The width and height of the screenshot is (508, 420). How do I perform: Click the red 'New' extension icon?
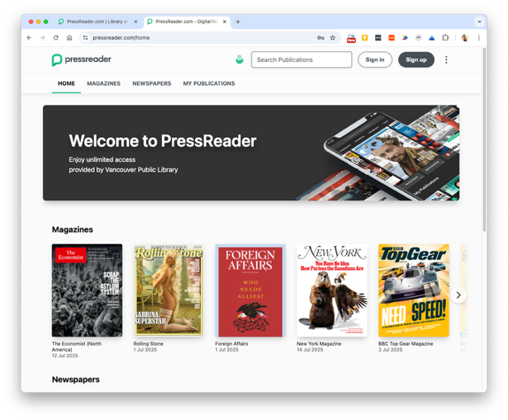pos(351,38)
